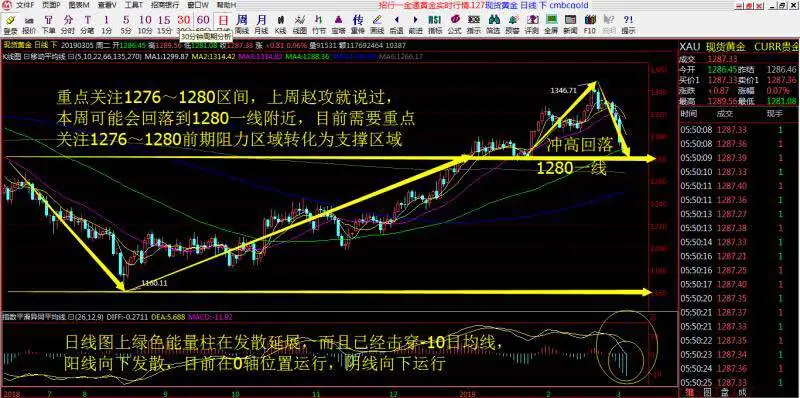Open the 文件F menu
800x398 pixels.
[x=24, y=5]
